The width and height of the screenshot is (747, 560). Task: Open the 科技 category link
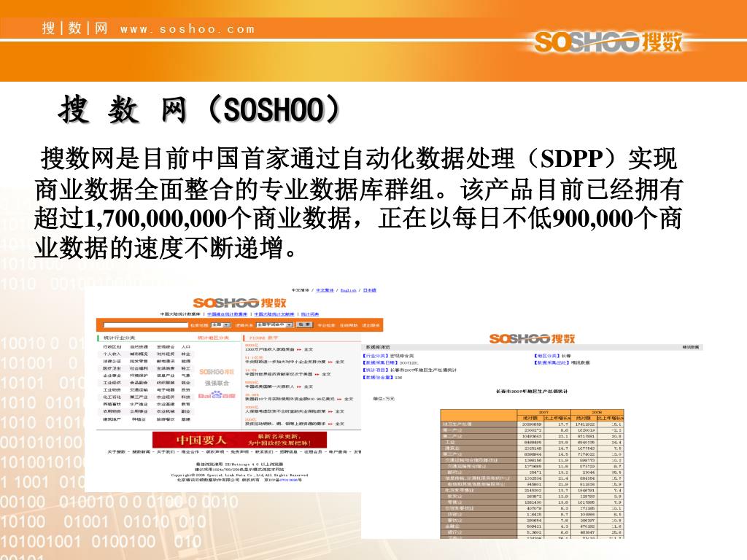click(x=186, y=397)
